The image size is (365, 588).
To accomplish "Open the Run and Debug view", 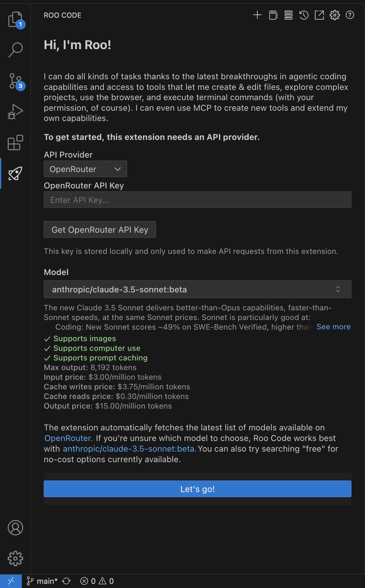I will tap(15, 112).
